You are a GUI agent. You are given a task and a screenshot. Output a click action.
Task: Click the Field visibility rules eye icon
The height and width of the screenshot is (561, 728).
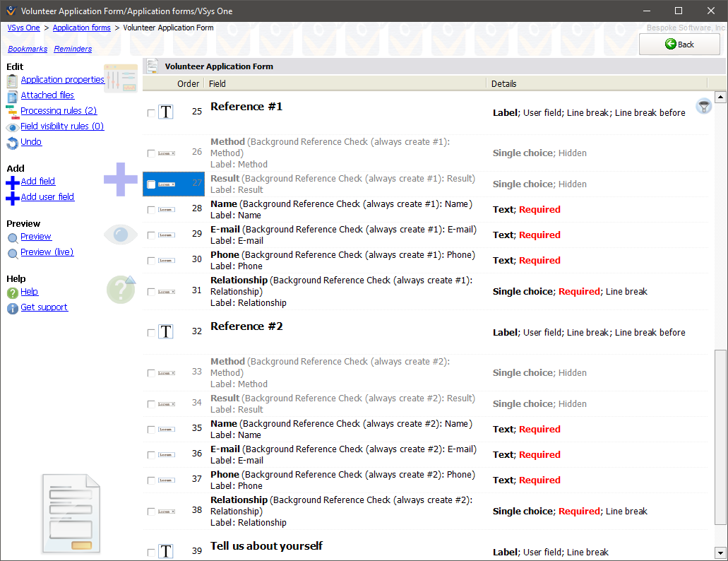pos(12,127)
